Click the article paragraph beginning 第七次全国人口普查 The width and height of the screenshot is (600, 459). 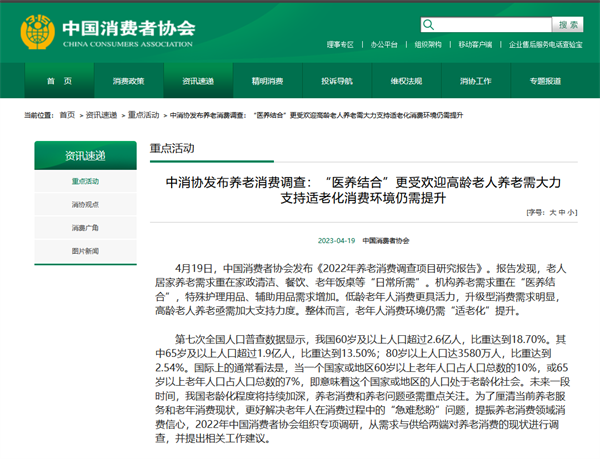pyautogui.click(x=362, y=389)
